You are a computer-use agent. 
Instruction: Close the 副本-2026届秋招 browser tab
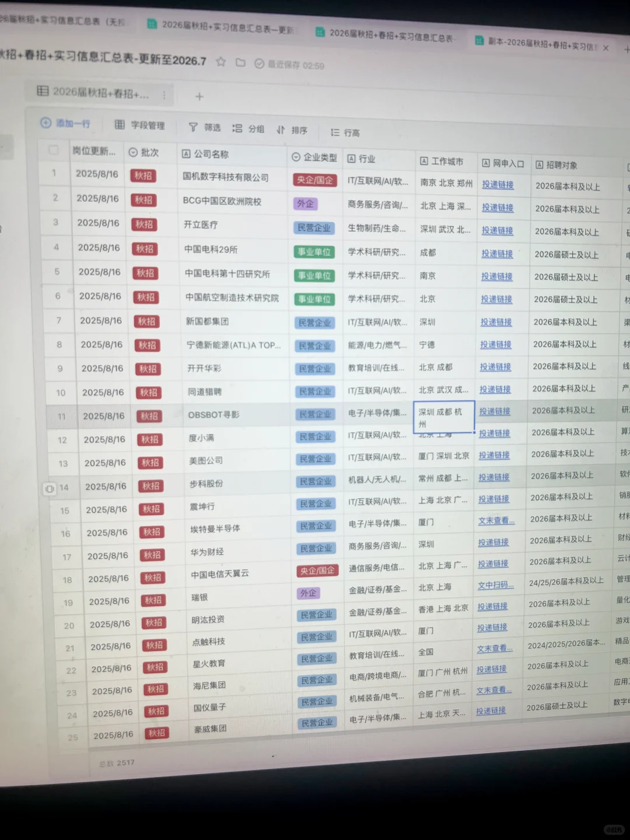tap(605, 48)
